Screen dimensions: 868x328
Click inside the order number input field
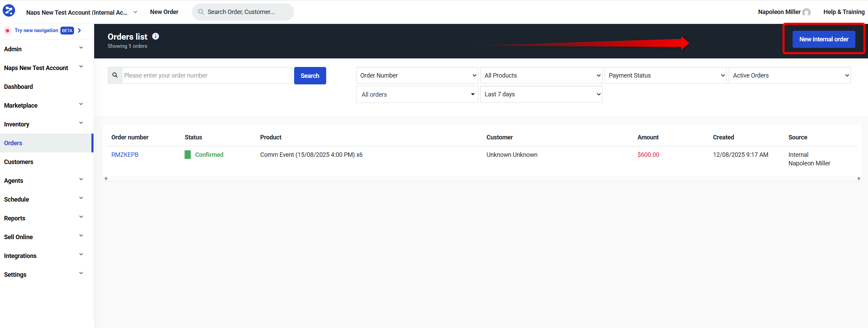pyautogui.click(x=206, y=75)
